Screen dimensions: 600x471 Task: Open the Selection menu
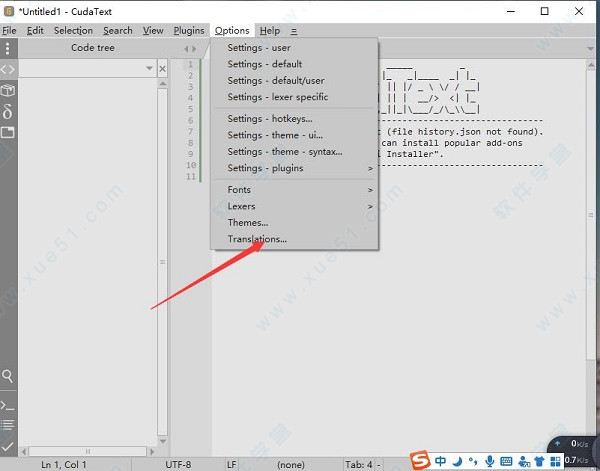click(73, 31)
